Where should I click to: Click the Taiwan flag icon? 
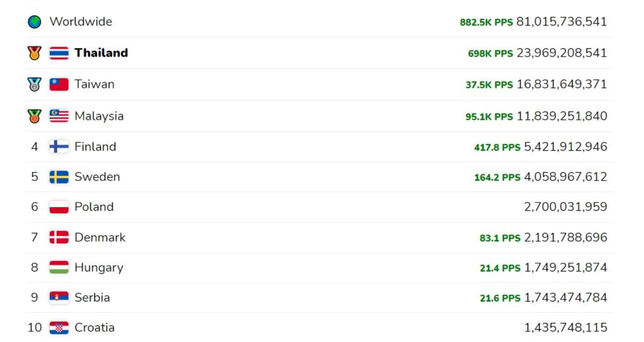[59, 85]
